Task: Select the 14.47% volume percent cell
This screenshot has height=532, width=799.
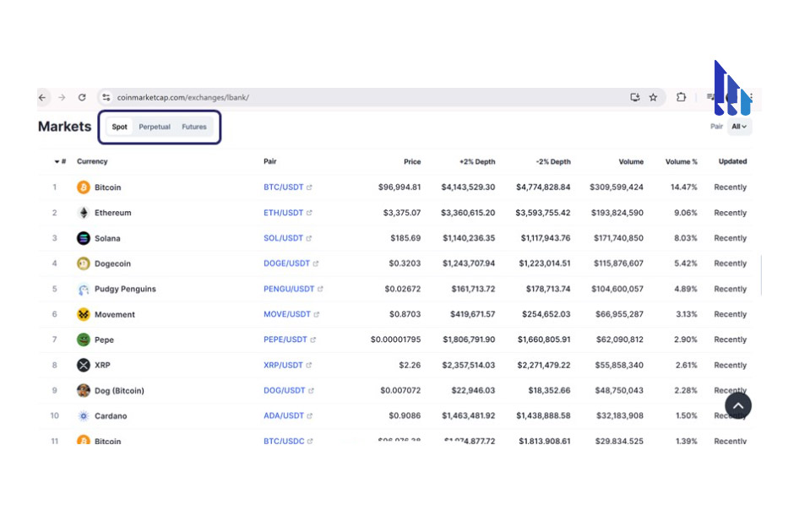Action: (x=684, y=187)
